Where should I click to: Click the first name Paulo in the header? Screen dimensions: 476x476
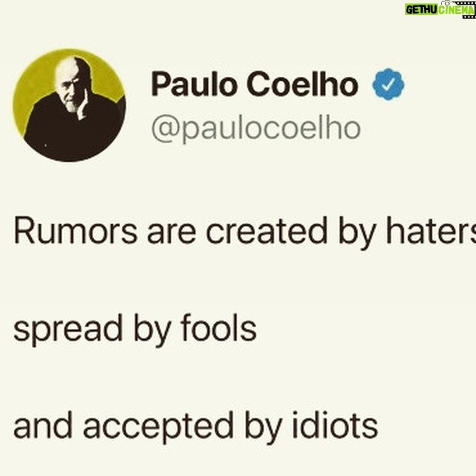(194, 84)
